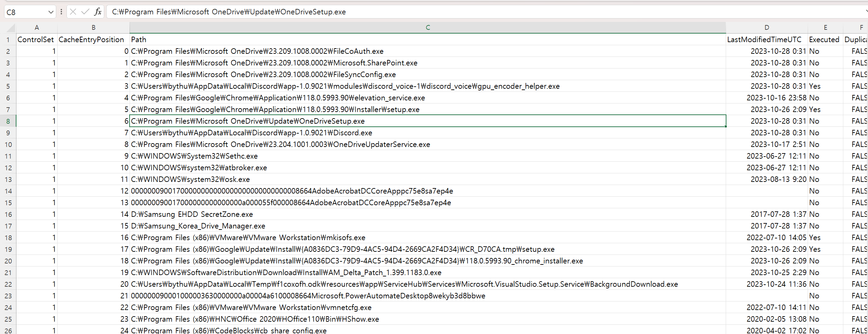Image resolution: width=868 pixels, height=334 pixels.
Task: Click the date cell 2020-02-05 13:08
Action: pos(767,319)
